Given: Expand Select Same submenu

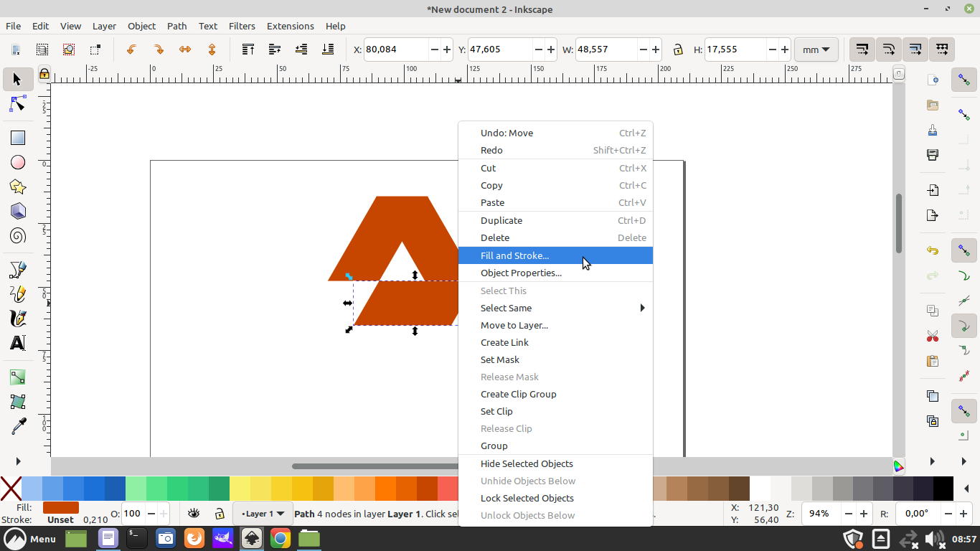Looking at the screenshot, I should (556, 308).
